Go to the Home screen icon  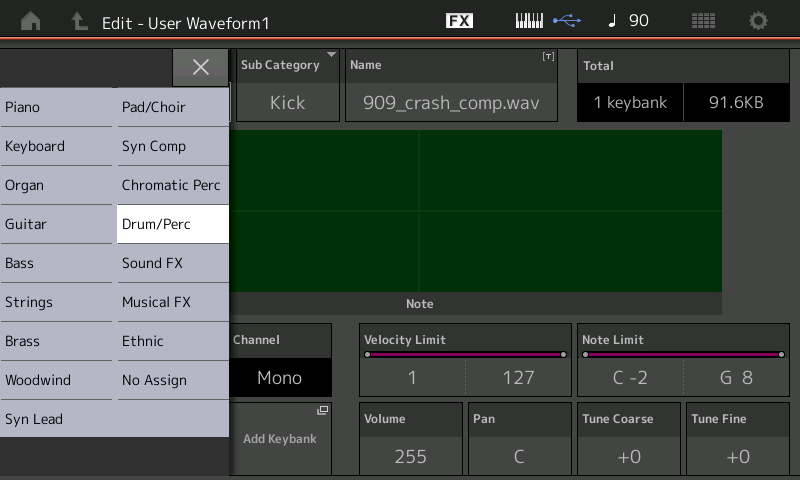[x=31, y=21]
